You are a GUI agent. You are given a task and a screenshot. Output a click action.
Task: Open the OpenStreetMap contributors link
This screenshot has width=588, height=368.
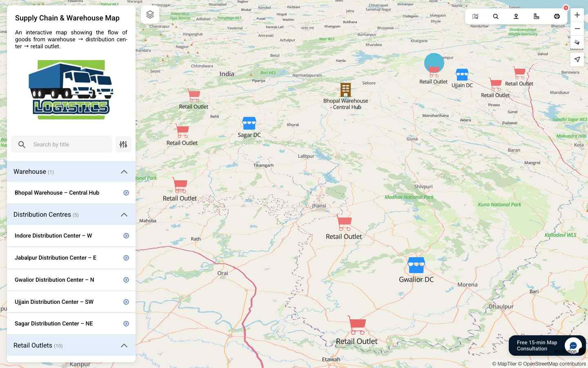[552, 364]
